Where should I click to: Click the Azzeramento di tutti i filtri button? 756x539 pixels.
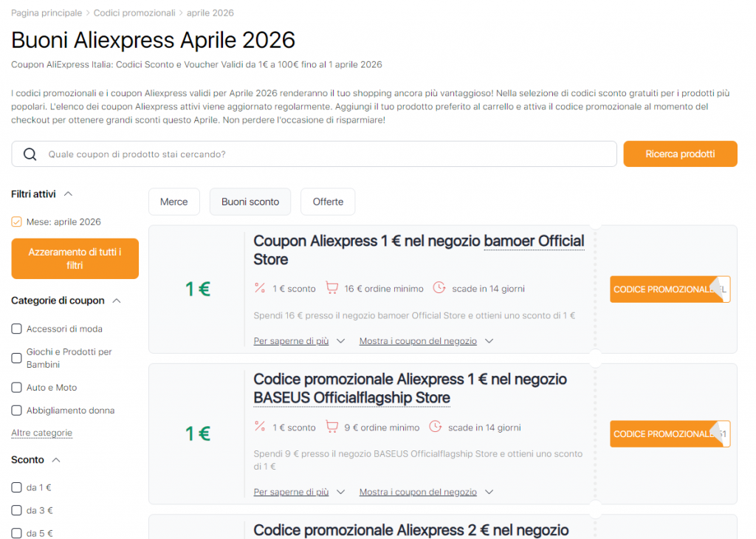point(74,258)
